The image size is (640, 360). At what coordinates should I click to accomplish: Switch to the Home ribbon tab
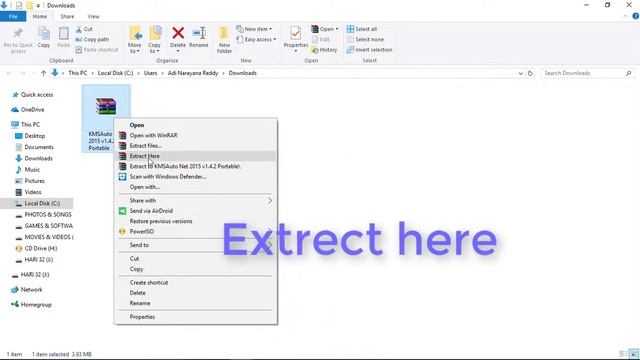coord(40,17)
